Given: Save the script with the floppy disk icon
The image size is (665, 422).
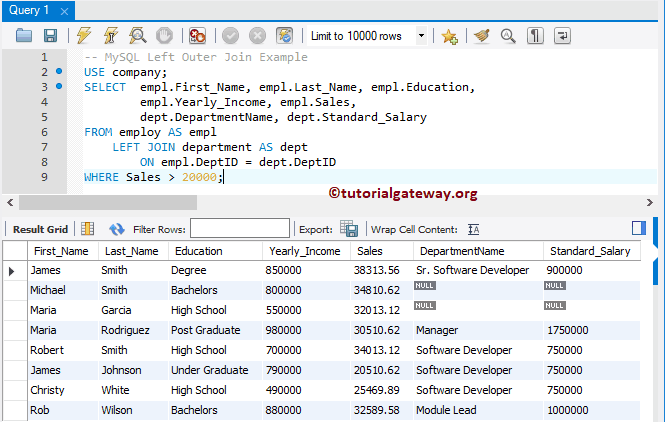Looking at the screenshot, I should tap(50, 36).
